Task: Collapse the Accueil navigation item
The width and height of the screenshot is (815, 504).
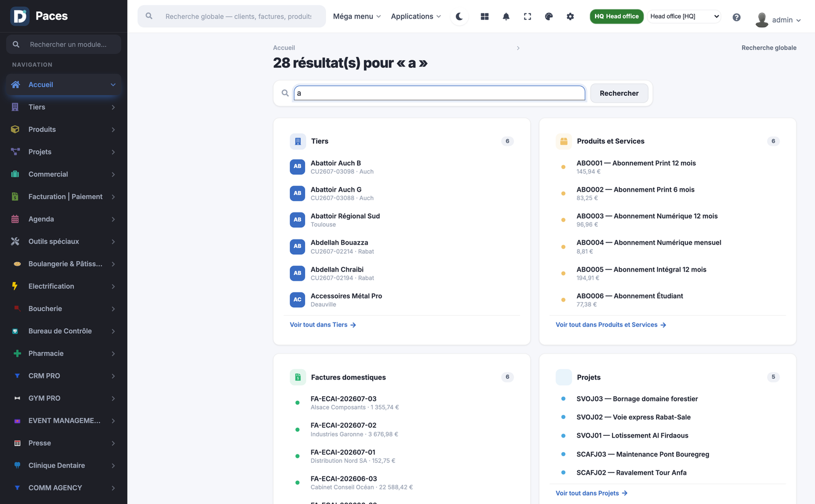Action: click(113, 85)
